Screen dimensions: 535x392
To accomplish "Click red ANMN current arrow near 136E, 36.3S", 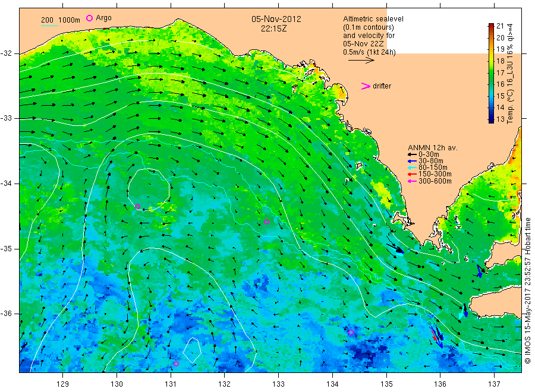I will 434,336.
